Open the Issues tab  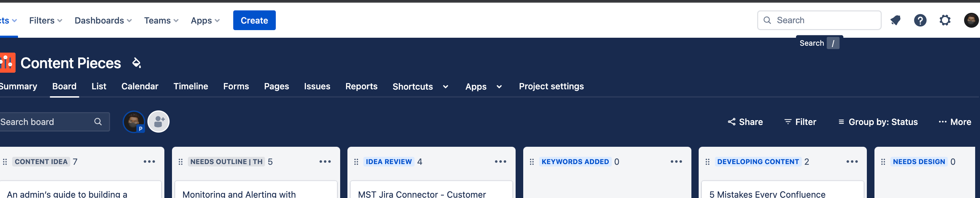click(x=317, y=87)
